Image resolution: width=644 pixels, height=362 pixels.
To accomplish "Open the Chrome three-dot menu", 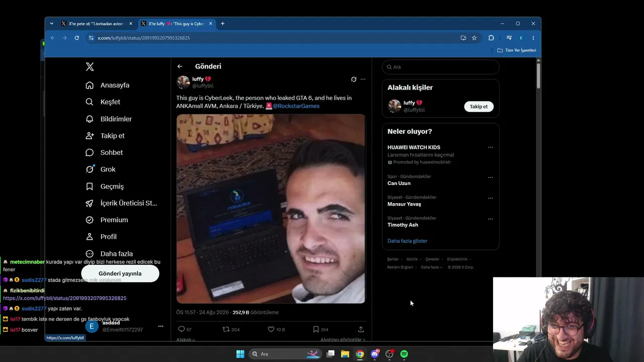I will coord(533,38).
